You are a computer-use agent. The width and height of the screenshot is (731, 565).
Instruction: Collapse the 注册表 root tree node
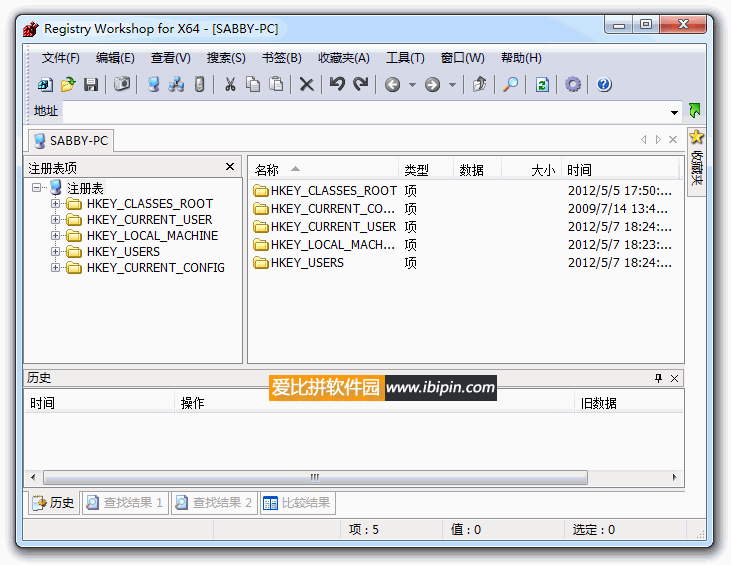(x=36, y=188)
